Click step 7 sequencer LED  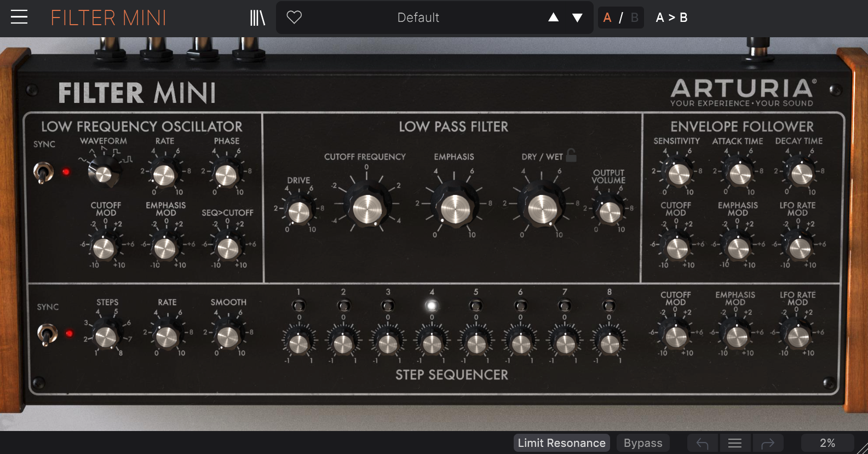click(565, 305)
